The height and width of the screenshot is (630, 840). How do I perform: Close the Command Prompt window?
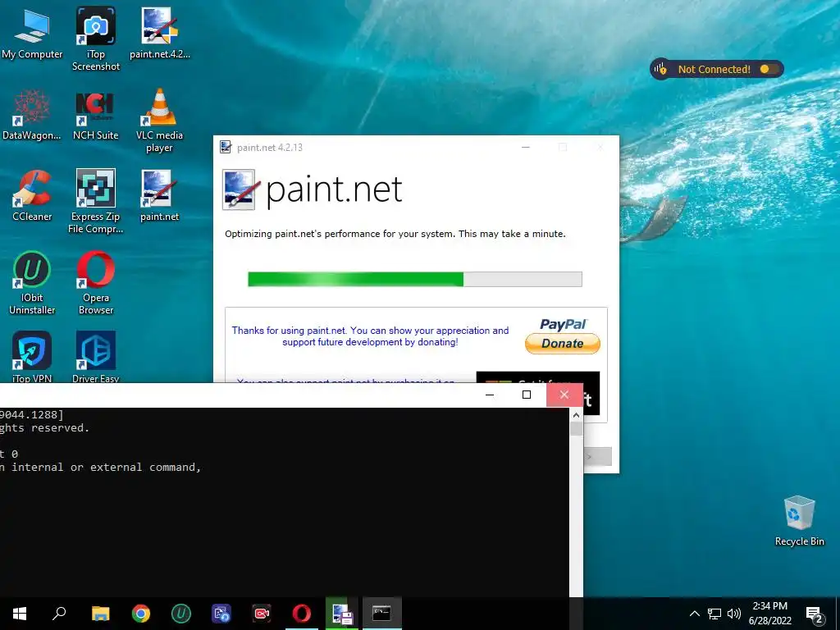(x=564, y=395)
